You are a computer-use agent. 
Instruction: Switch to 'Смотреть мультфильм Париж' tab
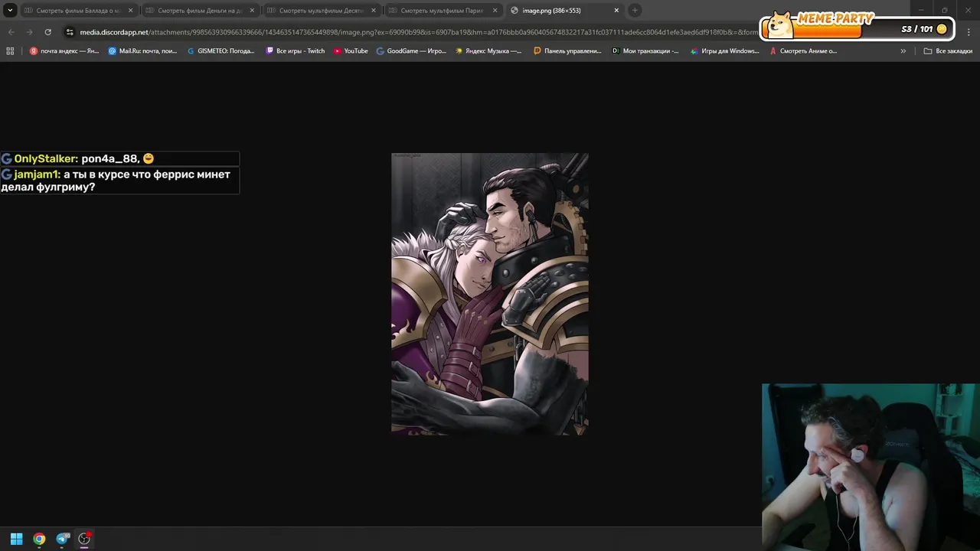[442, 11]
